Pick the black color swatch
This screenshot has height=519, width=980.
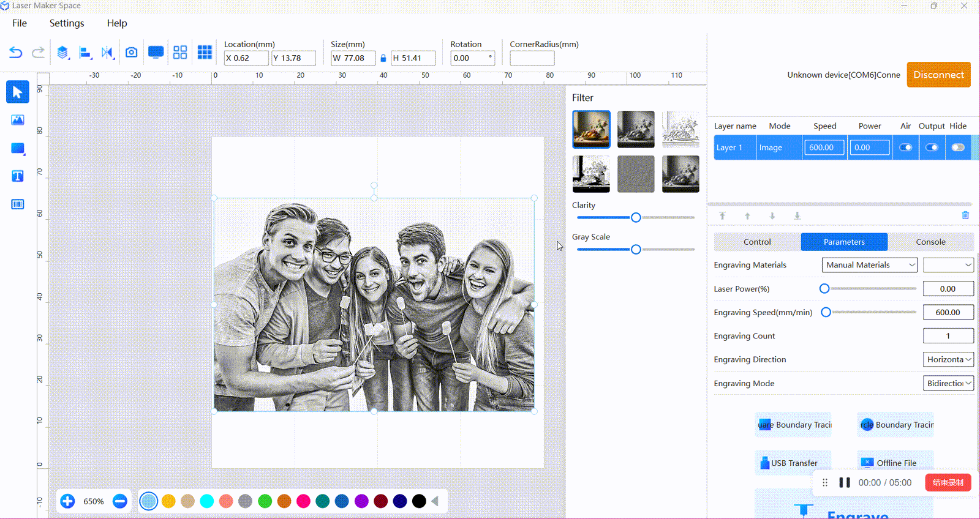tap(419, 501)
